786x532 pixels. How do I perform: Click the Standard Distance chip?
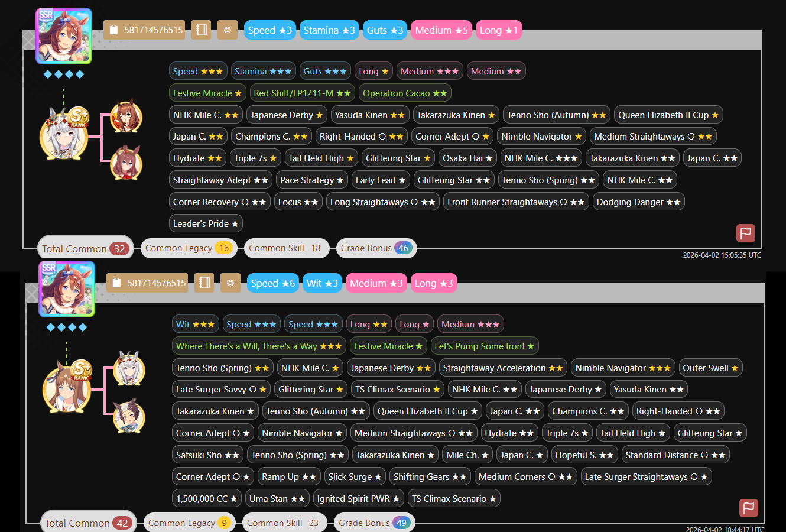[675, 455]
